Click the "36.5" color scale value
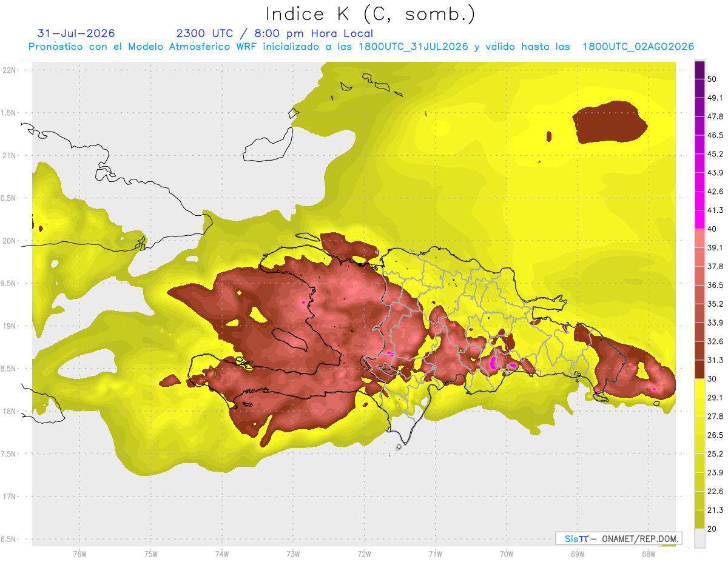 (715, 285)
